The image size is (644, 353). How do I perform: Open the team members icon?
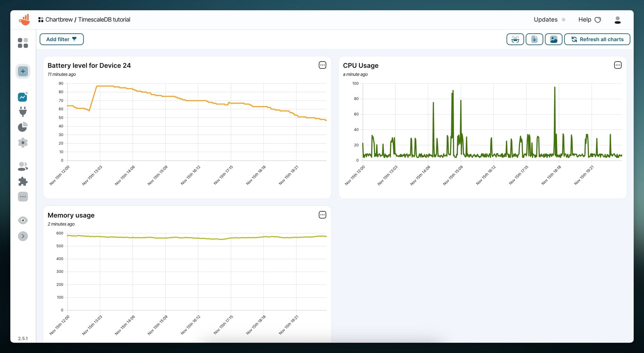tap(23, 166)
